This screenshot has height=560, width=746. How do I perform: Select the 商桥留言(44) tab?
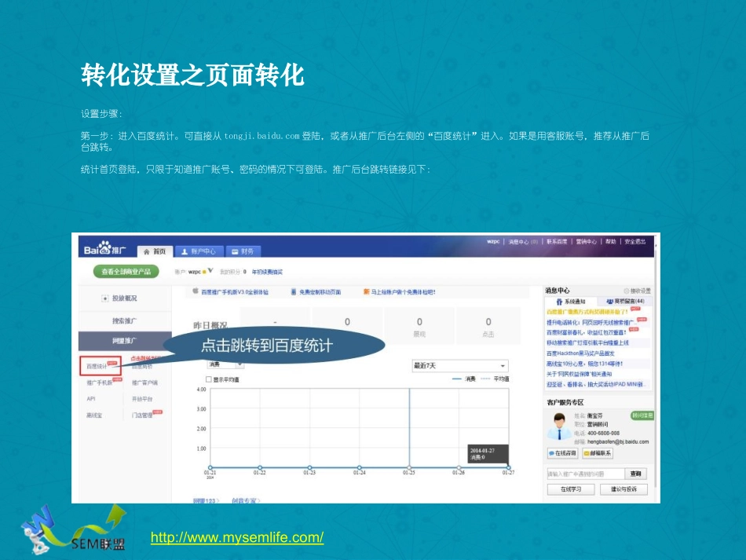click(x=625, y=301)
